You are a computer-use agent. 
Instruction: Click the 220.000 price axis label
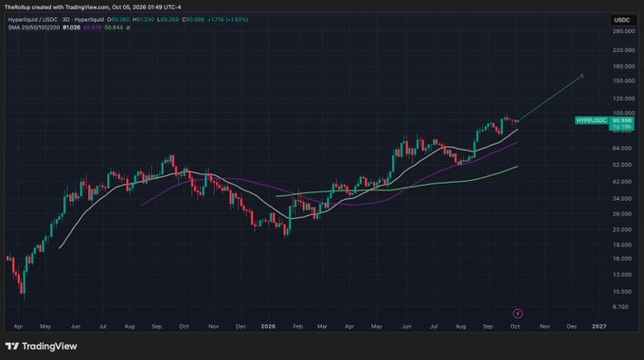(x=623, y=50)
